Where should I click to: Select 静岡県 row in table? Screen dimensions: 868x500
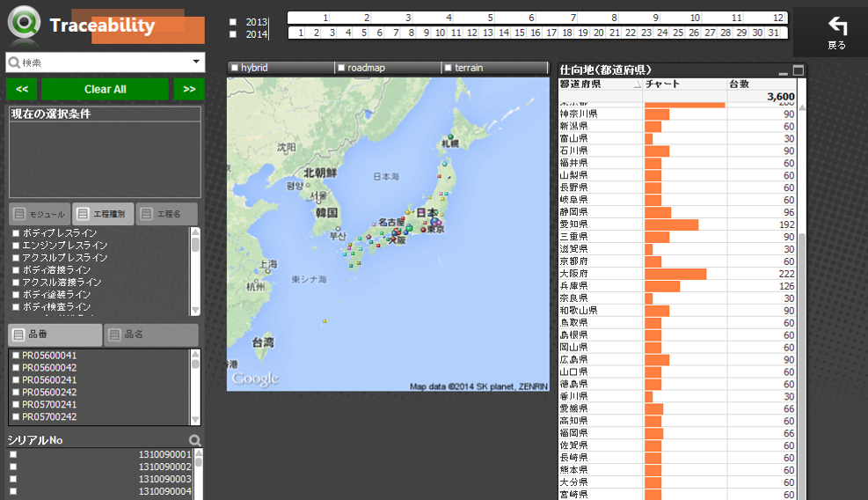click(677, 212)
